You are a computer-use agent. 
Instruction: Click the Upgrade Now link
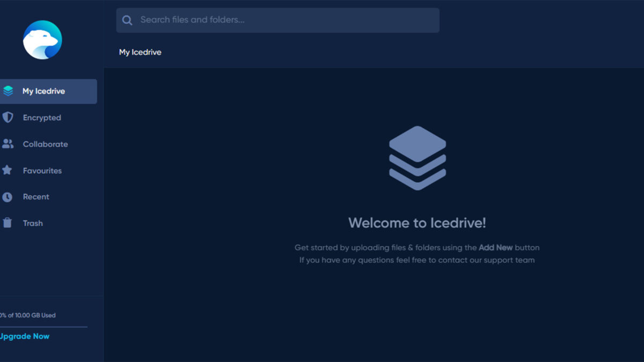tap(25, 336)
